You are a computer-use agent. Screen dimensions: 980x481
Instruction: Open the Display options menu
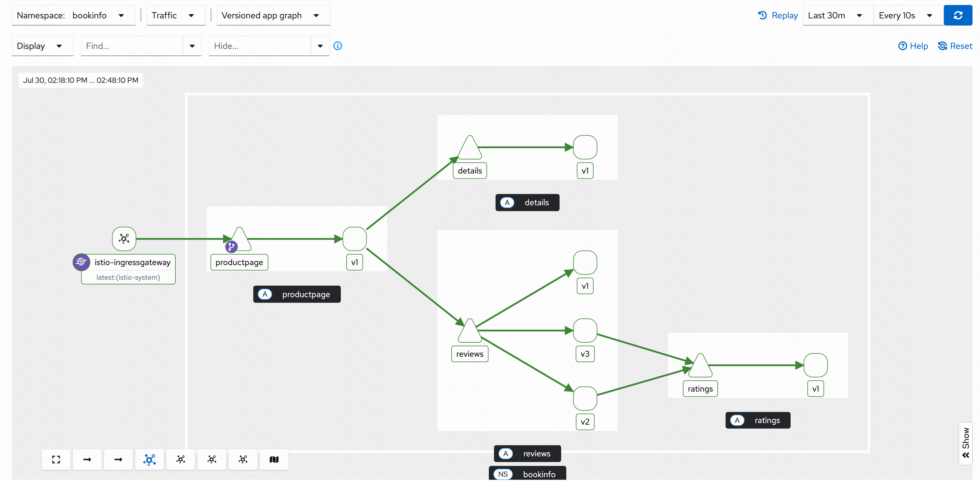42,46
